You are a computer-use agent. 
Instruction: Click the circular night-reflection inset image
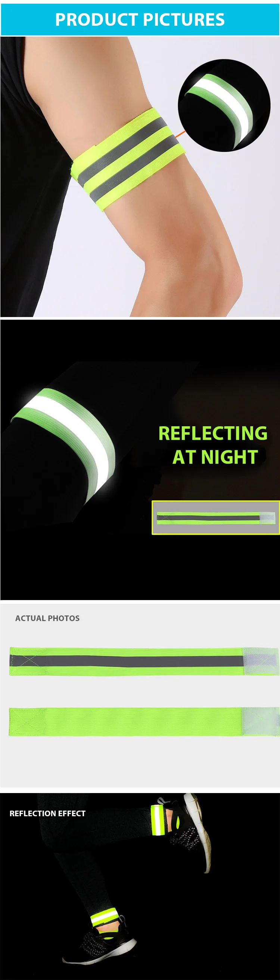(x=224, y=105)
